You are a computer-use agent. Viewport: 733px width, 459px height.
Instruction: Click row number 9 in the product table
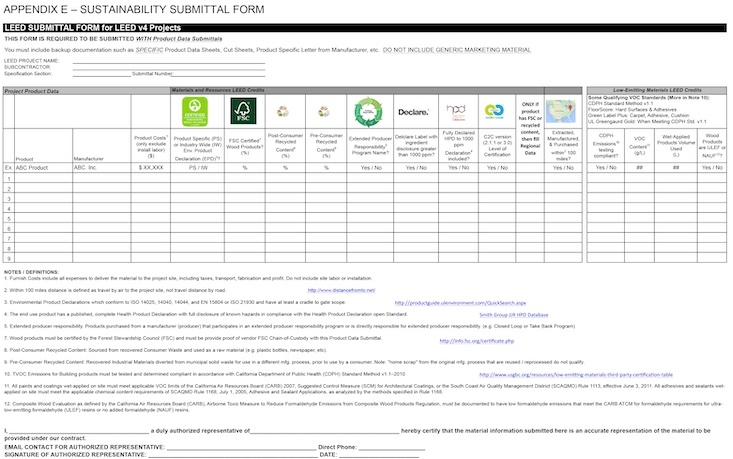[8, 258]
